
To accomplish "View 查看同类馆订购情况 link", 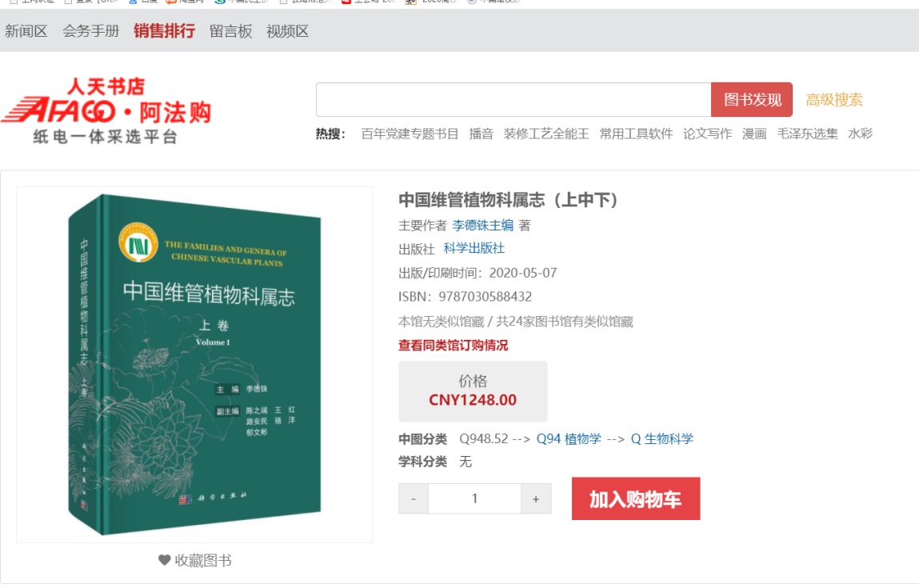I will (x=453, y=346).
